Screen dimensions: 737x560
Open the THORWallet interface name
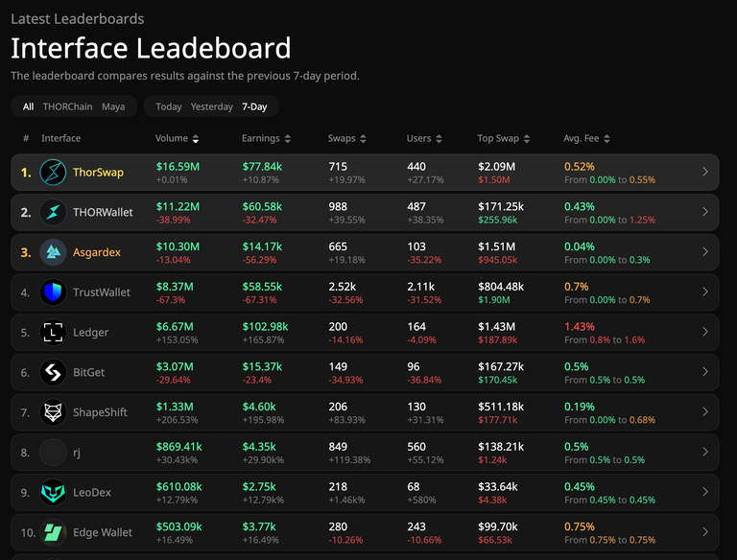pyautogui.click(x=103, y=212)
